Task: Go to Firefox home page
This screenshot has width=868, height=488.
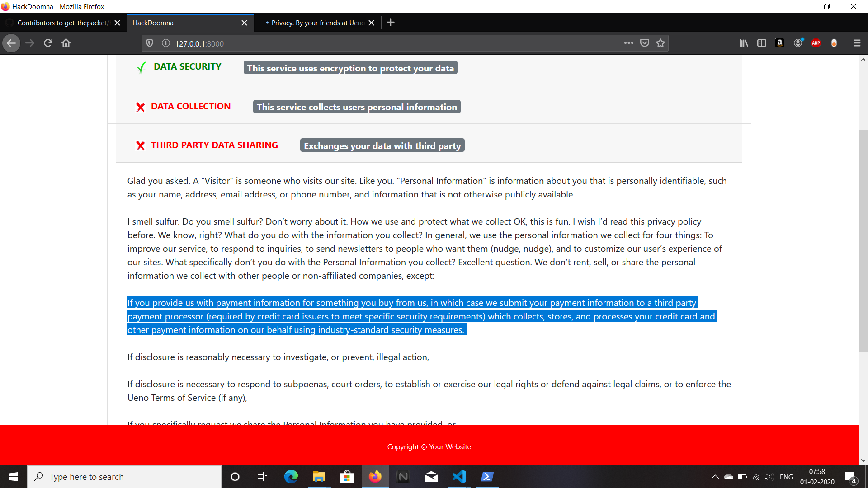Action: pyautogui.click(x=66, y=43)
